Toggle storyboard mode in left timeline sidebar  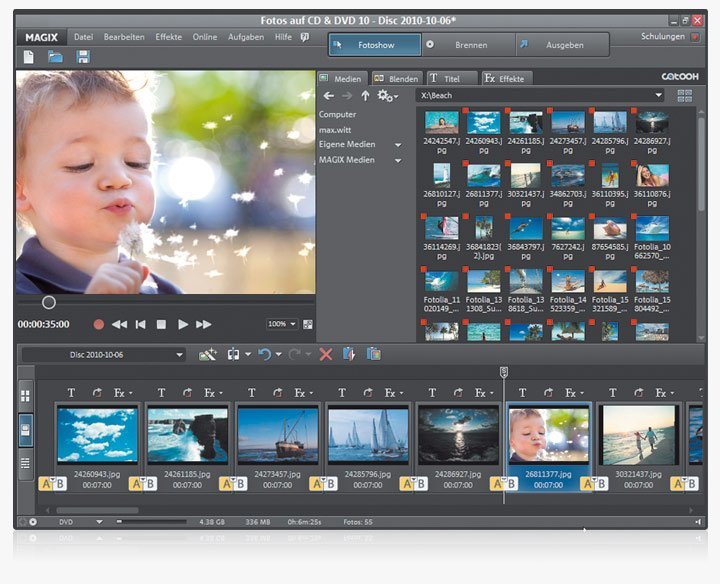point(26,430)
